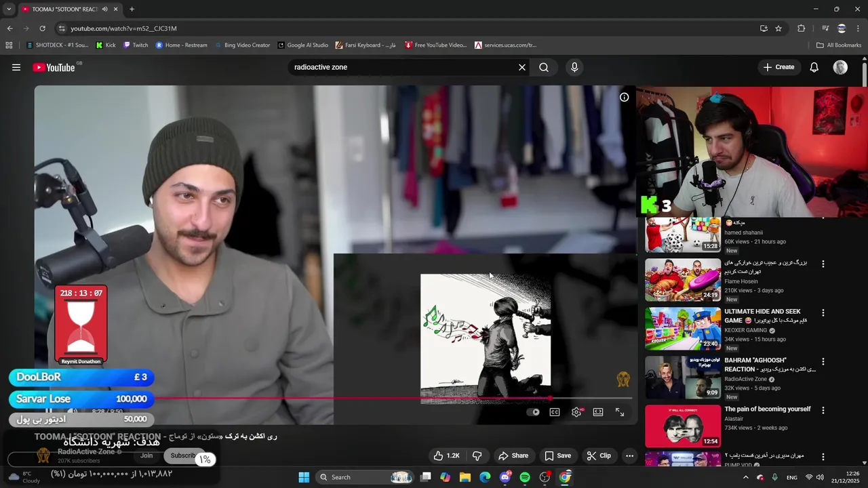Play the KEOXER GAMING 23:40 thumbnail

[x=683, y=329]
